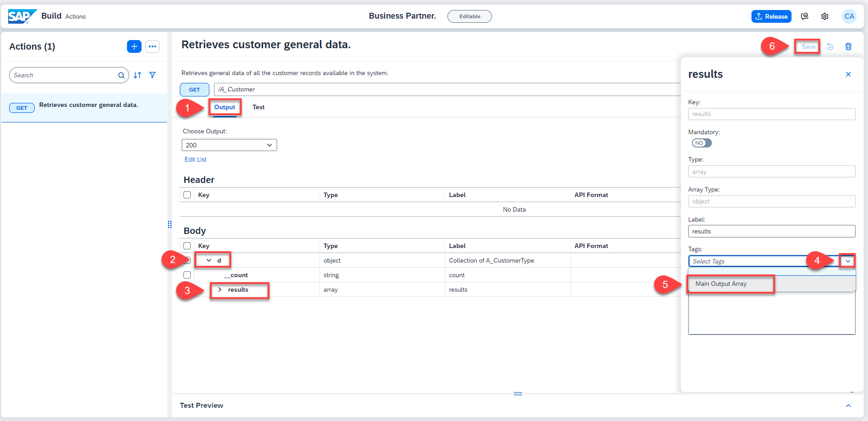Click the Test Preview resize grip

[518, 394]
